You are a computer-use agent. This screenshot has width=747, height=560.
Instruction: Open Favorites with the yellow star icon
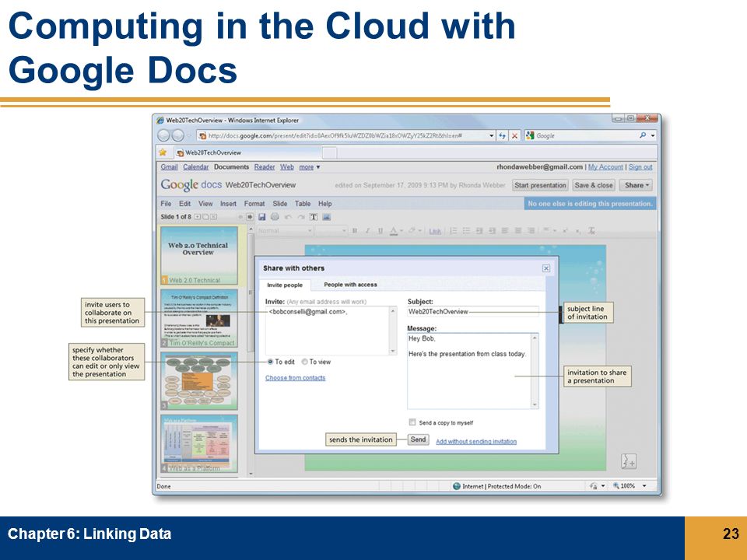[x=163, y=152]
